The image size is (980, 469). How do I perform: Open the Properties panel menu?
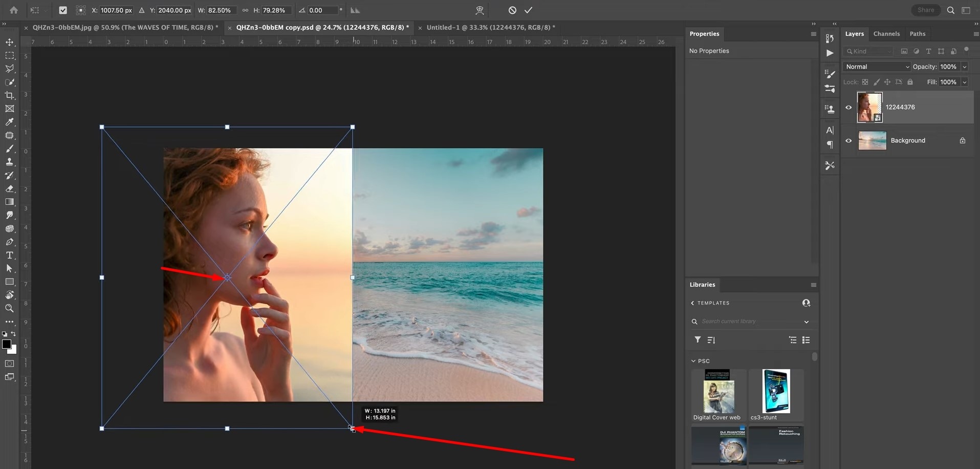pos(814,34)
